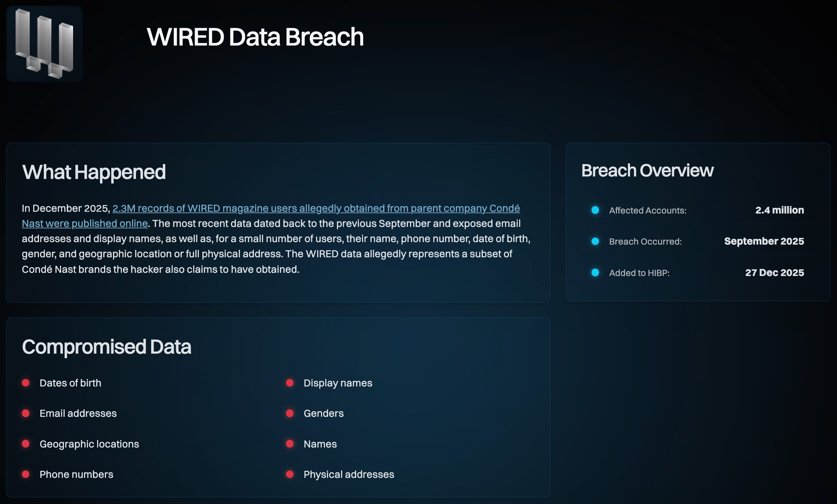Click the cyan dot next to Breach Occurred

pyautogui.click(x=595, y=241)
